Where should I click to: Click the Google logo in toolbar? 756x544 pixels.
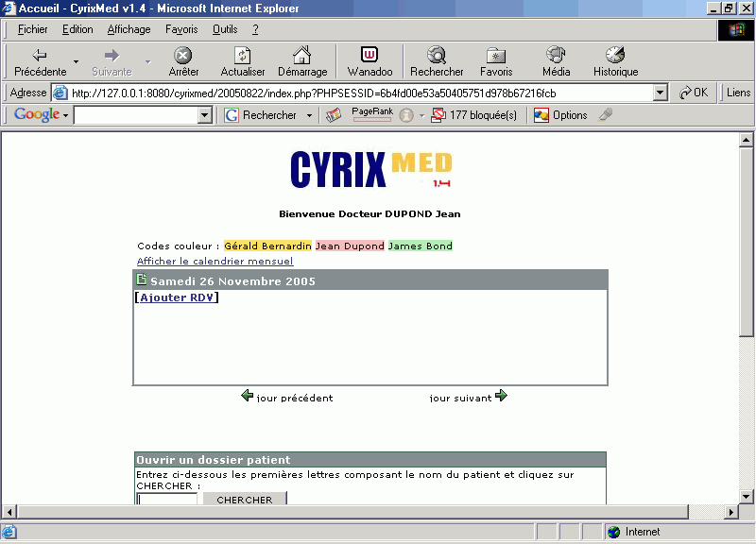[37, 114]
